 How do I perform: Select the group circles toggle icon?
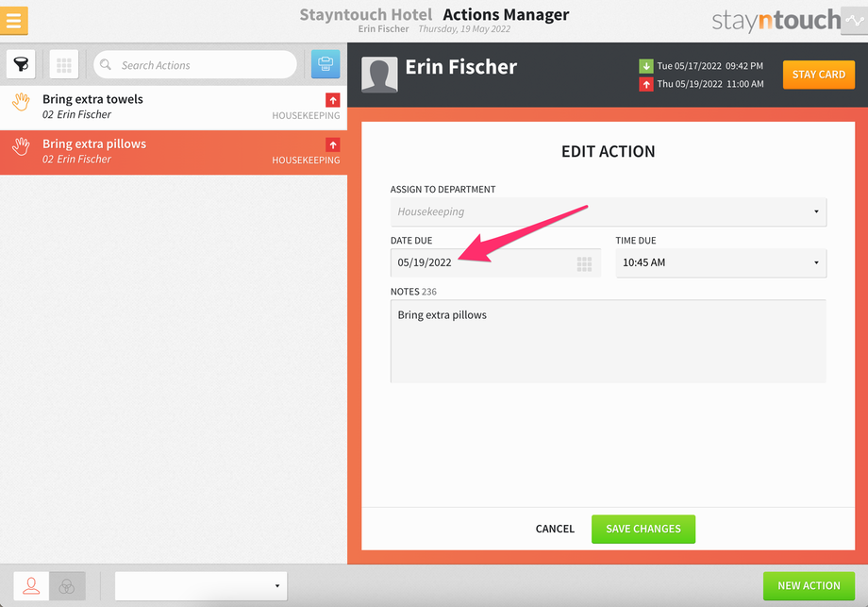(x=67, y=586)
